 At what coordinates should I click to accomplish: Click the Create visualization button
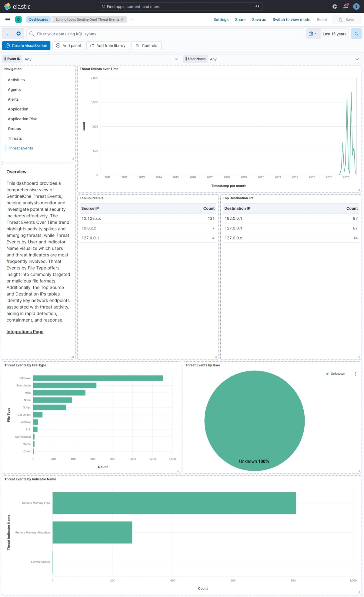26,45
